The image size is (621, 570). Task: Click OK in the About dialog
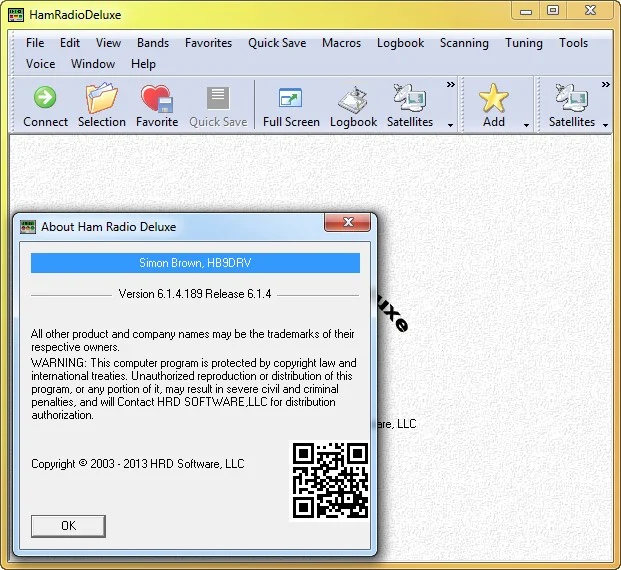click(x=69, y=526)
